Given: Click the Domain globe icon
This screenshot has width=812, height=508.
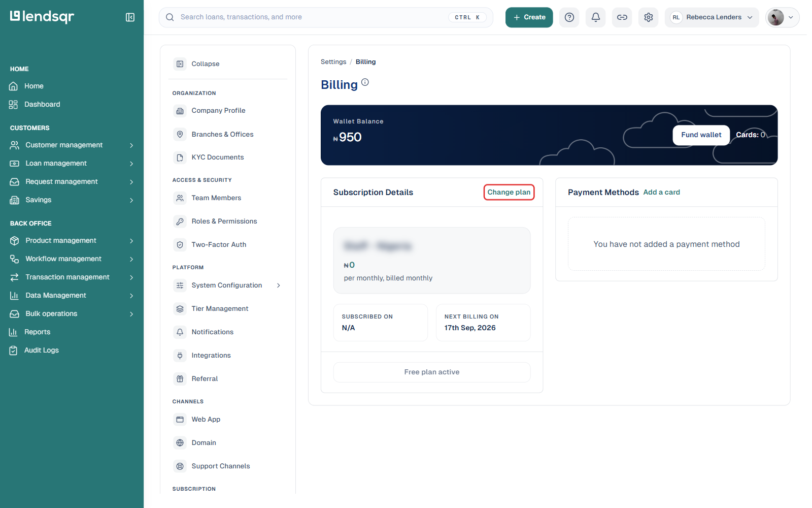Looking at the screenshot, I should coord(180,443).
